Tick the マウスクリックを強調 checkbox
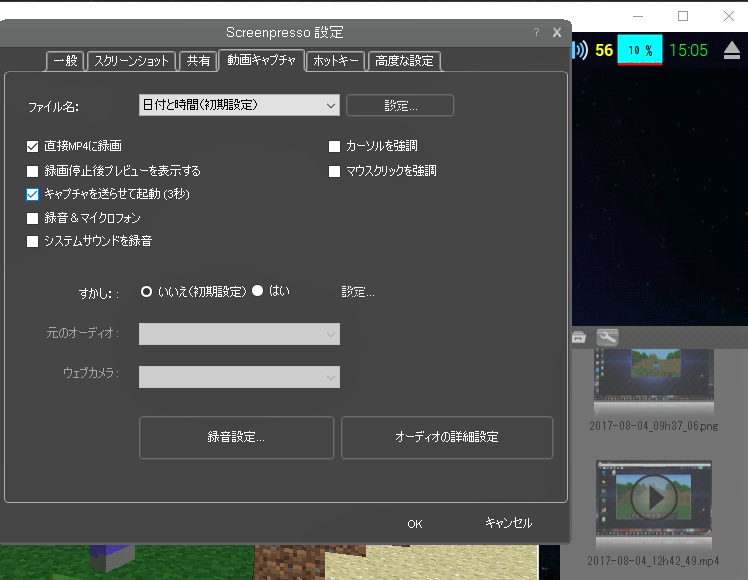 coord(334,171)
